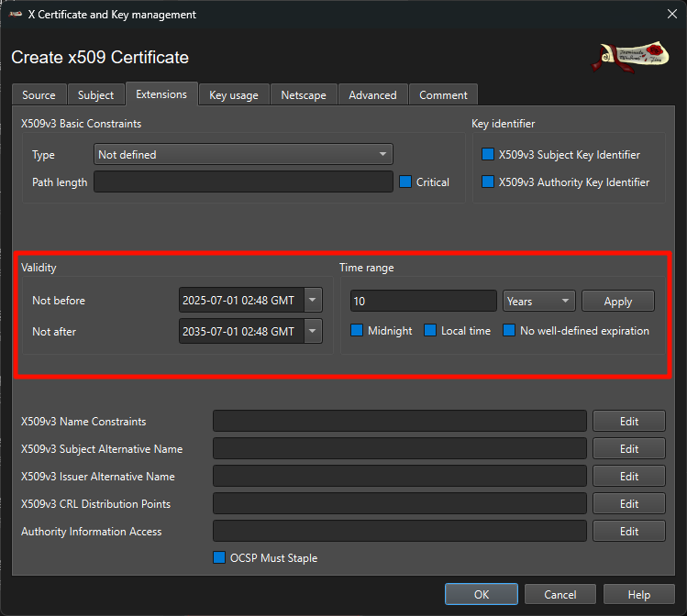Open the Netscape tab
The image size is (687, 616).
(x=304, y=95)
